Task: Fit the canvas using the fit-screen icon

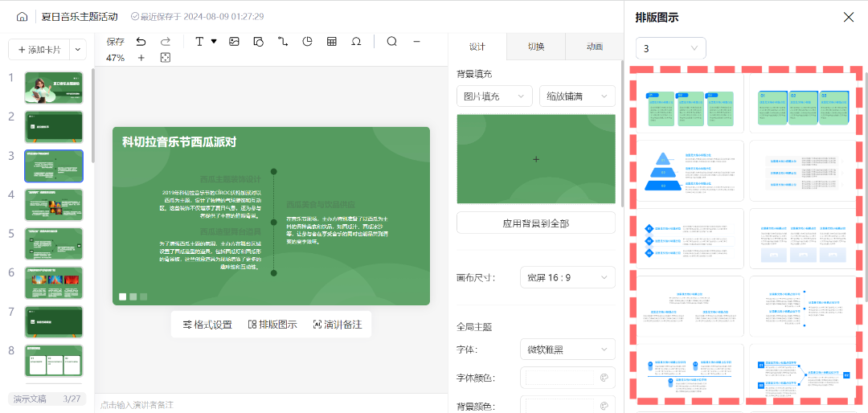Action: tap(165, 58)
